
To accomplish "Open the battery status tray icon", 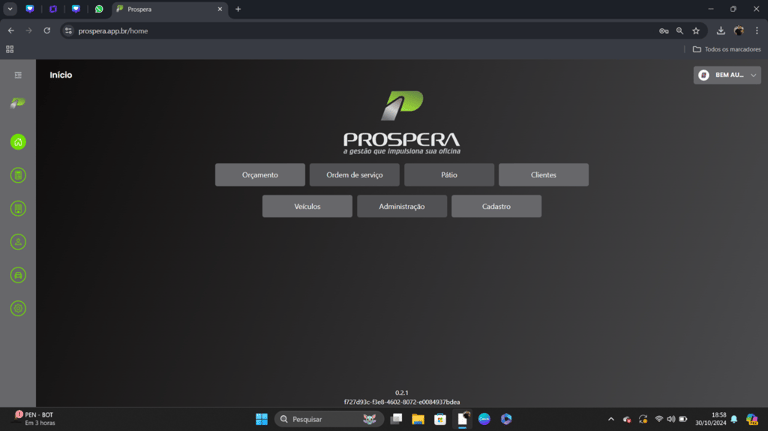I will (x=683, y=419).
